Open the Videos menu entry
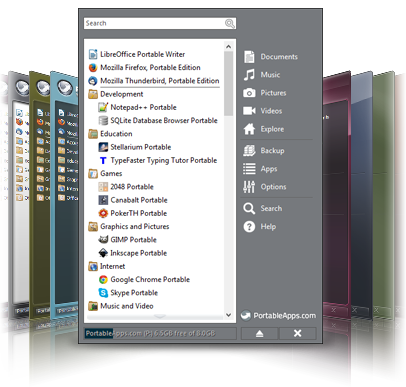Image resolution: width=406 pixels, height=387 pixels. click(271, 111)
